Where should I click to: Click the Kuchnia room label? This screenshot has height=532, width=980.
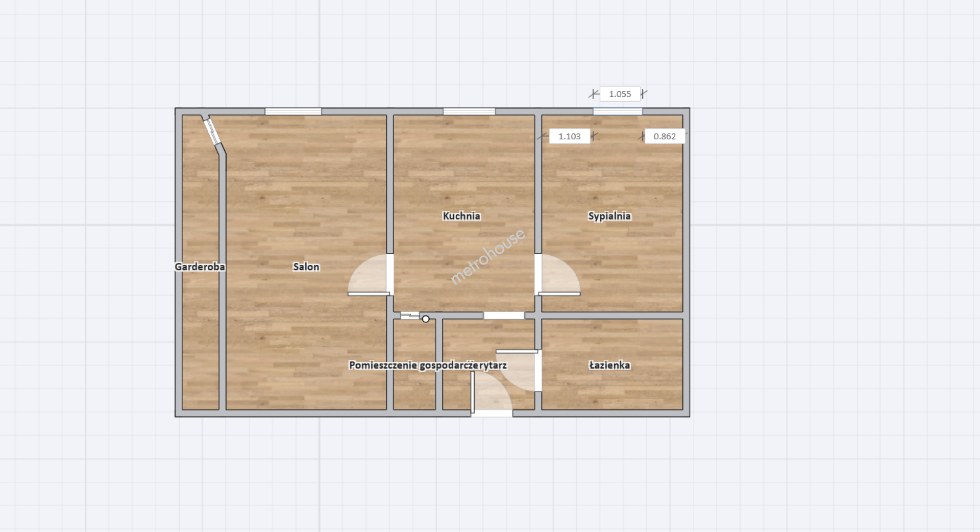click(x=461, y=216)
